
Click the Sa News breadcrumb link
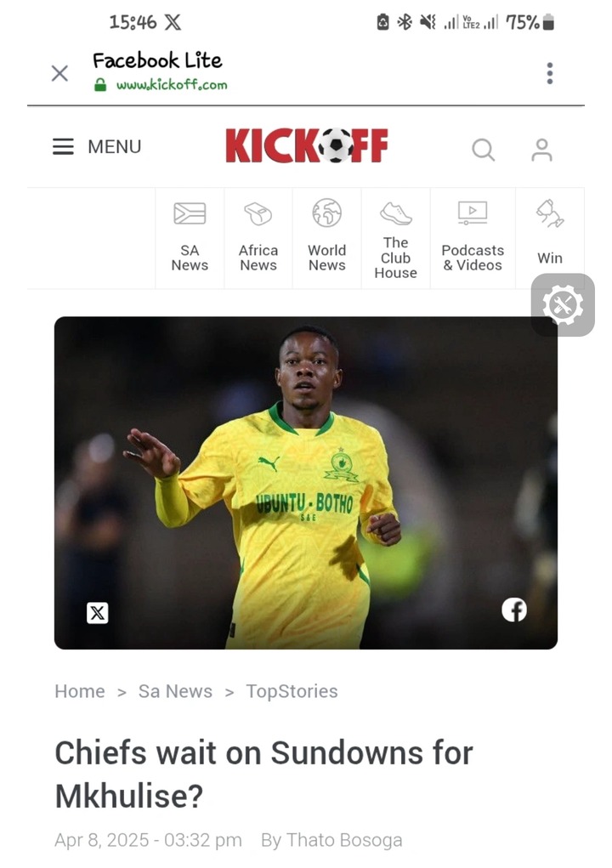pyautogui.click(x=175, y=691)
